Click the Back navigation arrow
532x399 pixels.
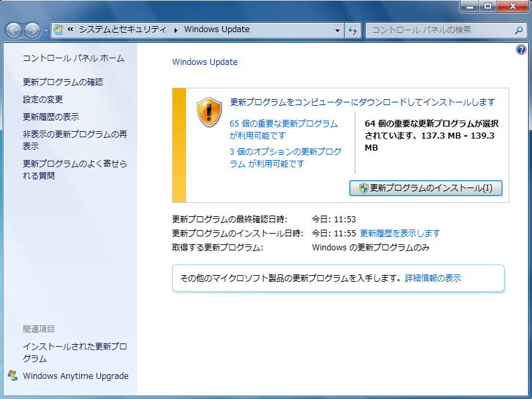[13, 30]
